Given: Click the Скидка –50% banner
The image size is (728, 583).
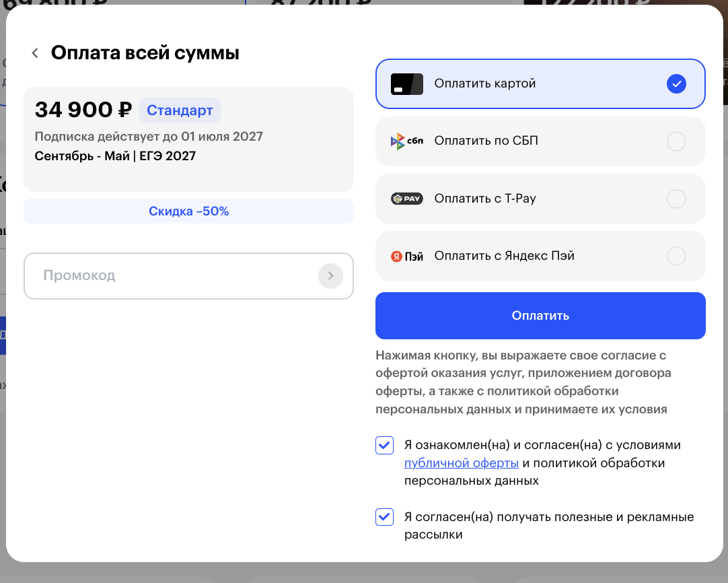Looking at the screenshot, I should pyautogui.click(x=188, y=211).
